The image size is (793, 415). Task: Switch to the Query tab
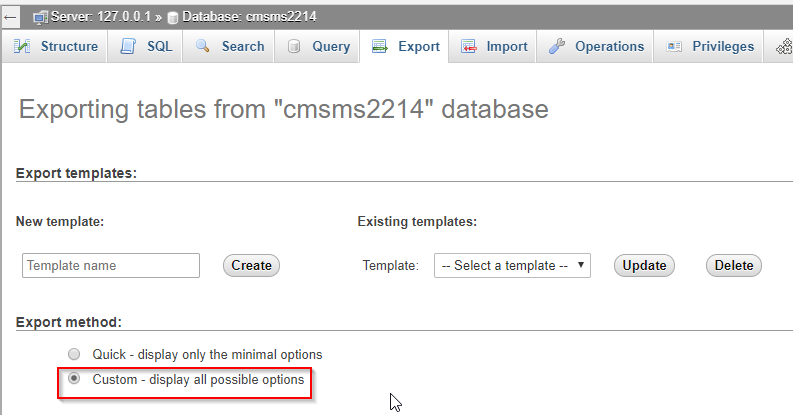click(319, 47)
